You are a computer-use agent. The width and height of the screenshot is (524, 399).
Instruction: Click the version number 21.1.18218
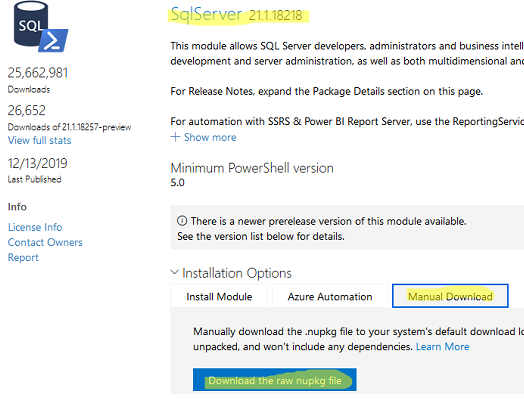pos(276,15)
